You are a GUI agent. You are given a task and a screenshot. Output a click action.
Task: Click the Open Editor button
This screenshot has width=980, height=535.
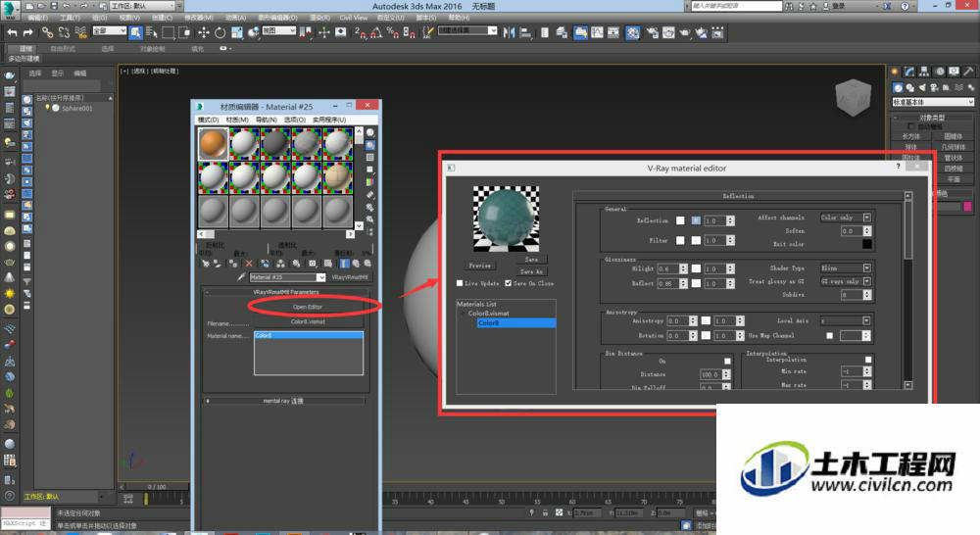(308, 307)
